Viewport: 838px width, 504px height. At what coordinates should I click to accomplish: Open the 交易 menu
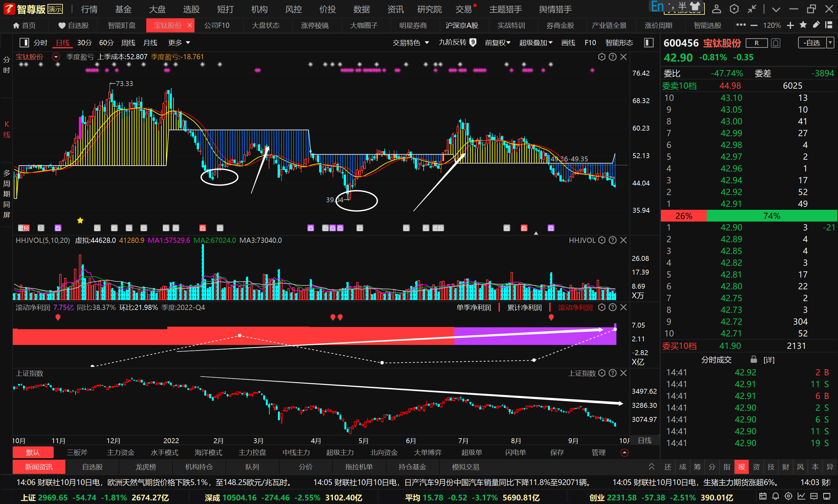(464, 9)
